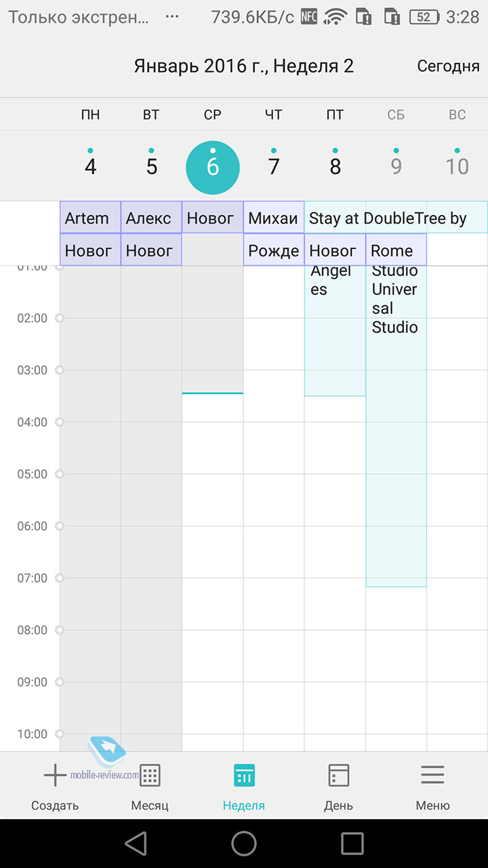Select Thursday 7 in week header
This screenshot has width=488, height=868.
(x=274, y=167)
